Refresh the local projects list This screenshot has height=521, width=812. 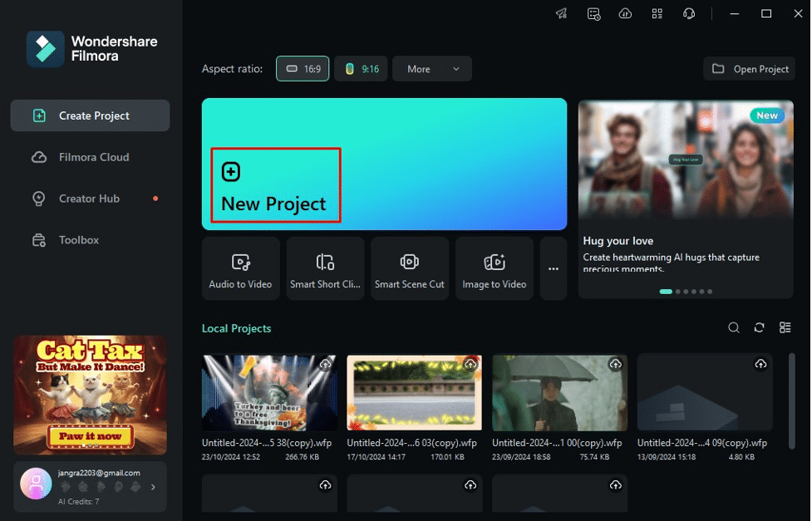760,328
